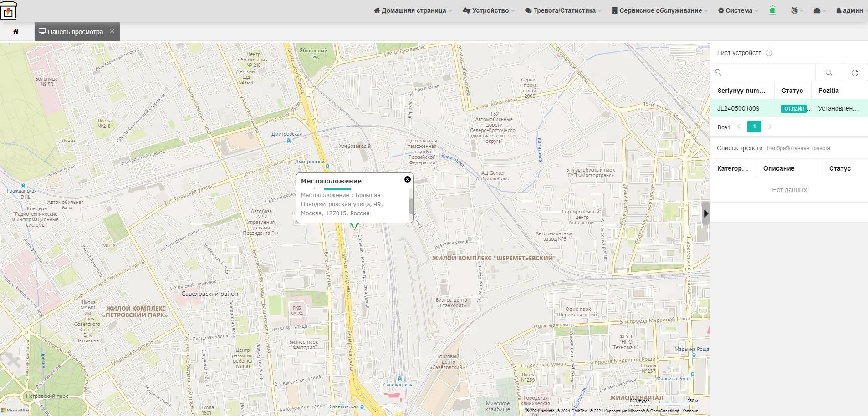Expand the Тревога/Статистика menu
Screen dimensions: 868x416
(x=563, y=10)
